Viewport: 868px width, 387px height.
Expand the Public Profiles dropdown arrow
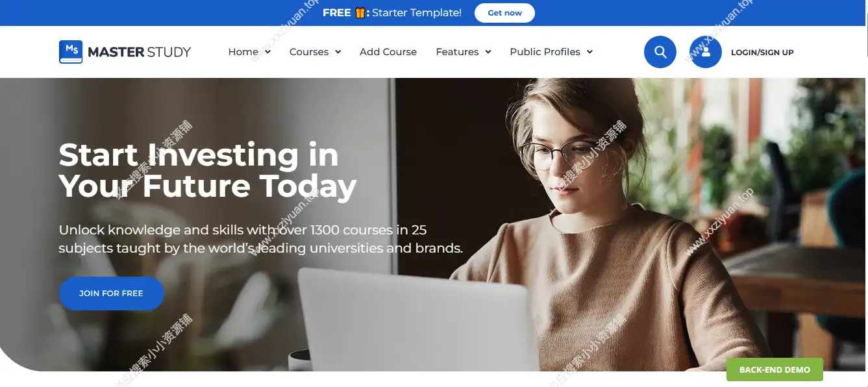point(589,52)
